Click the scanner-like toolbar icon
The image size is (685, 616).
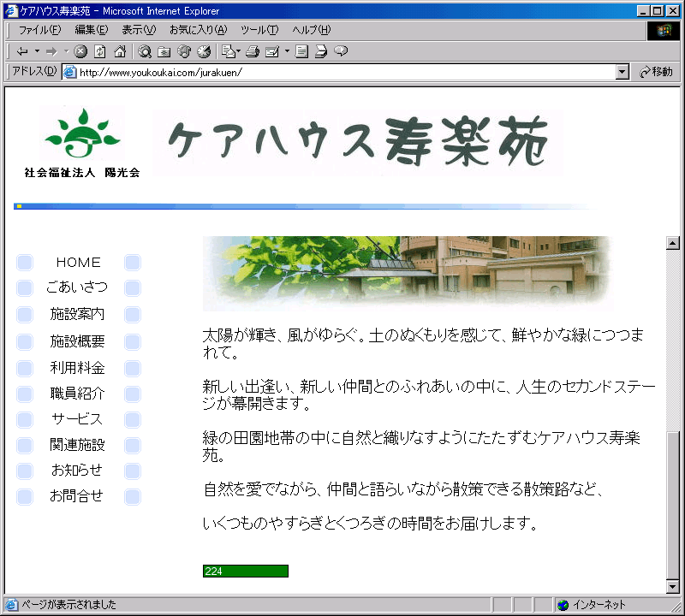321,51
